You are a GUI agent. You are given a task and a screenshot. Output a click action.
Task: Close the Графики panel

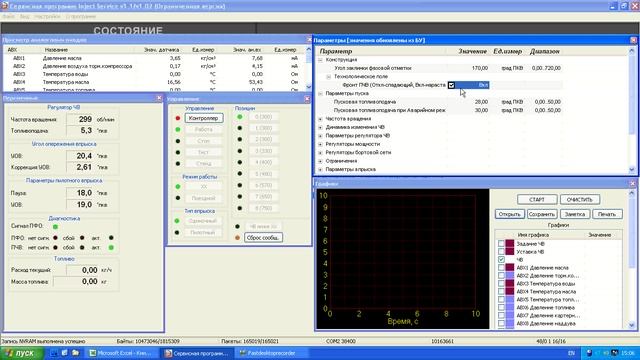[x=633, y=183]
